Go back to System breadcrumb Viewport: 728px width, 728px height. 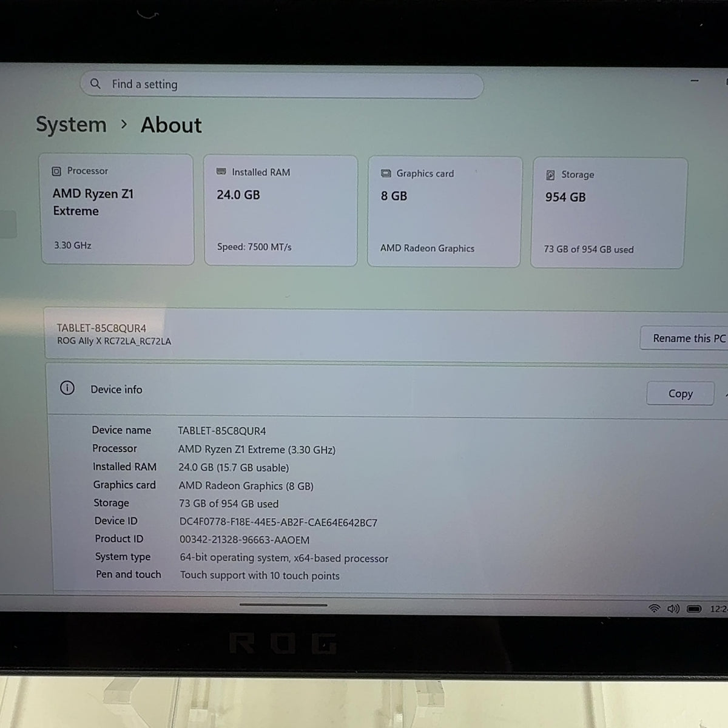click(71, 124)
